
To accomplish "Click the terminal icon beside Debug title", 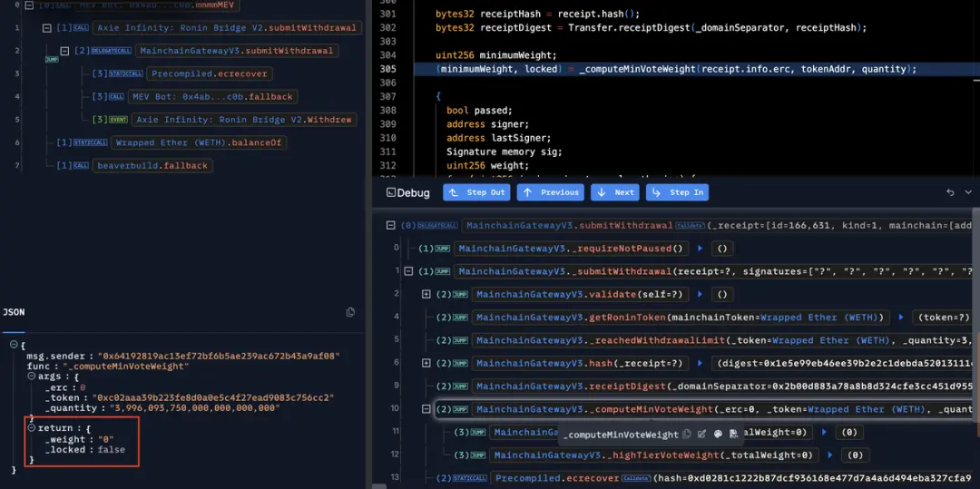I will 390,192.
